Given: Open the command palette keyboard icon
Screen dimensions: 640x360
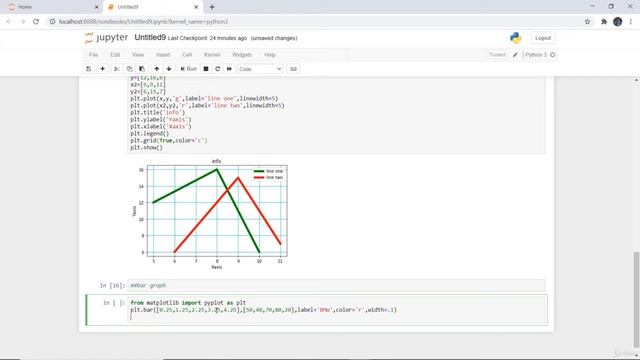Looking at the screenshot, I should 293,69.
